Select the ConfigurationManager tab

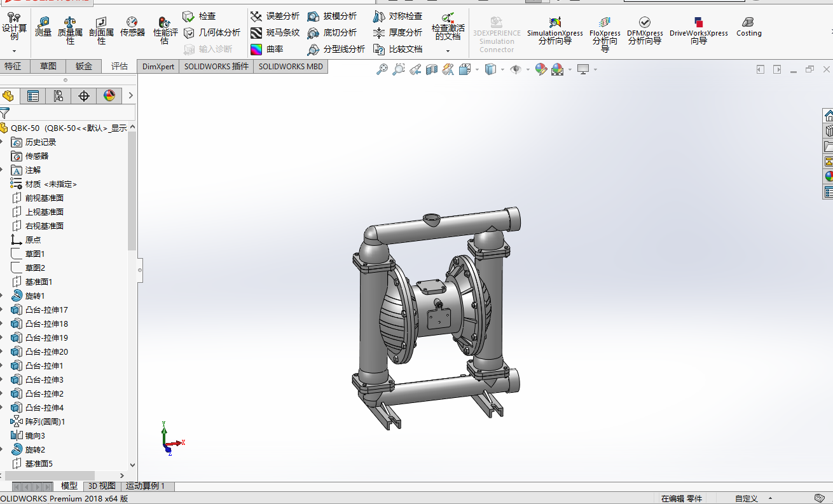click(59, 96)
